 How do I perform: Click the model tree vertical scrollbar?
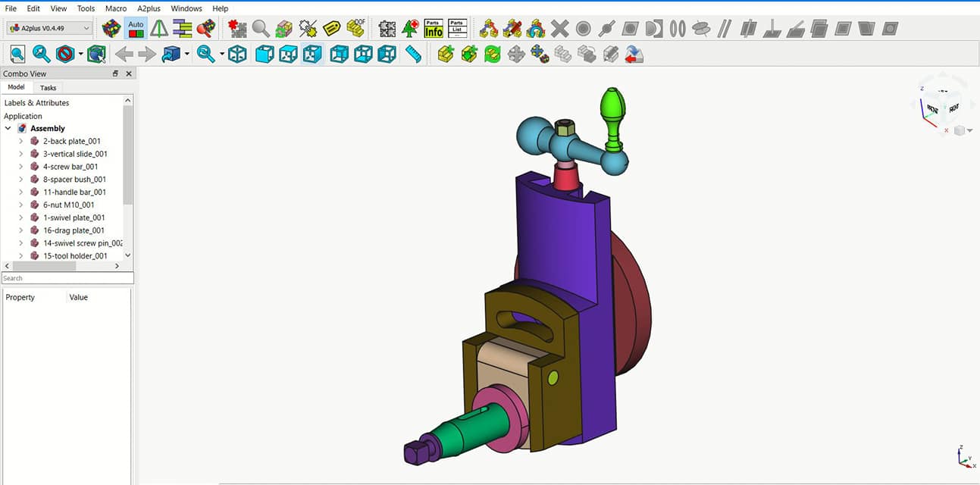pyautogui.click(x=128, y=155)
